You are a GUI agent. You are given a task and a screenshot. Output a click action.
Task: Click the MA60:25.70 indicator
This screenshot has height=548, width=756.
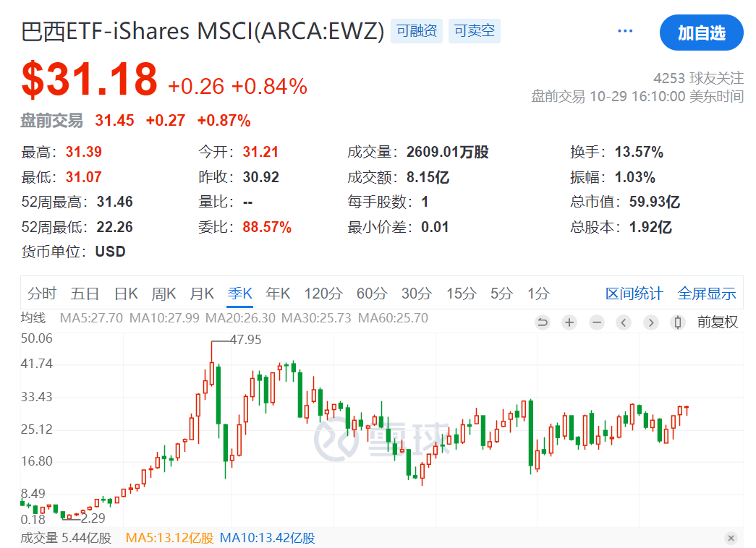tap(393, 318)
